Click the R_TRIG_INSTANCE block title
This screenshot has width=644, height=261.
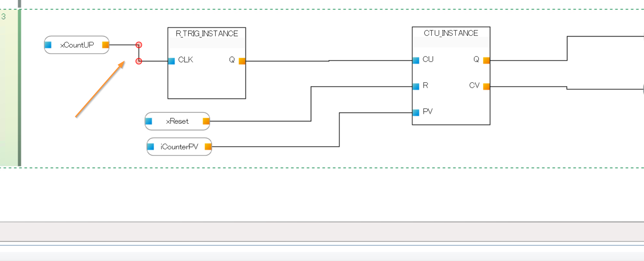(206, 34)
